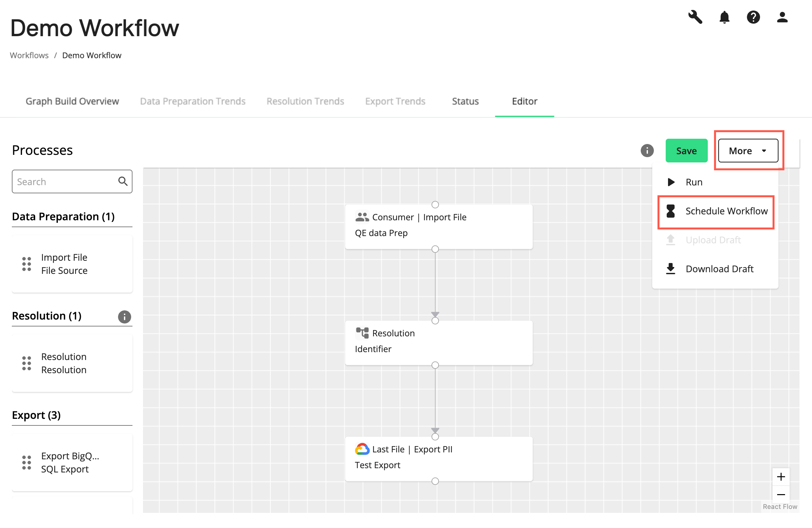Save the workflow
The width and height of the screenshot is (812, 528).
click(686, 151)
